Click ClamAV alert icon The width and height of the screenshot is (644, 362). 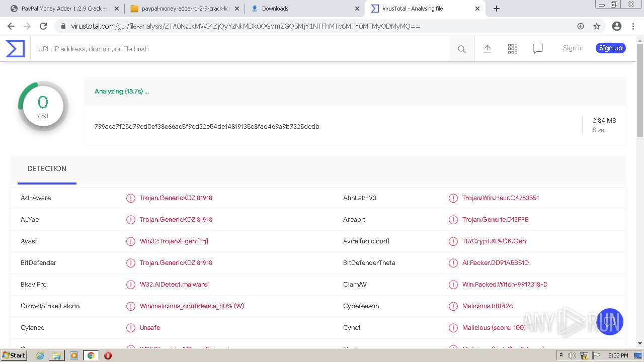click(453, 285)
